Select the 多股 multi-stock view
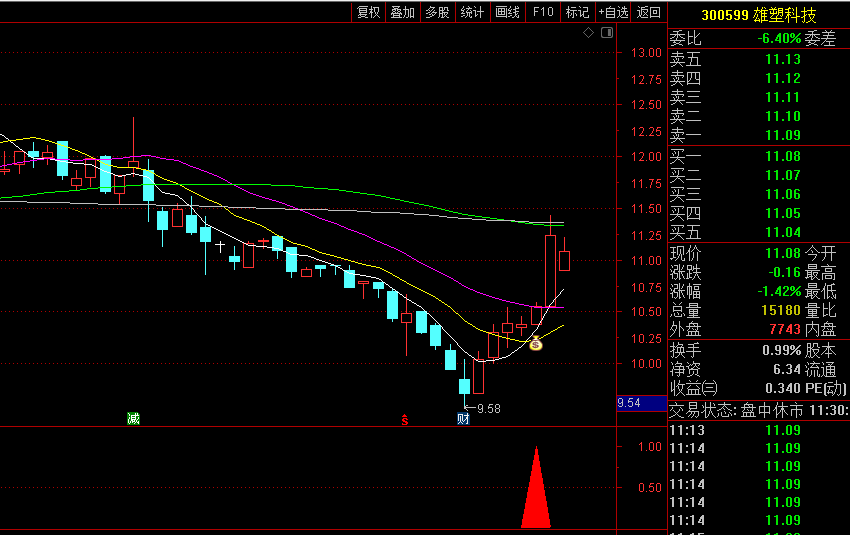 pos(437,12)
